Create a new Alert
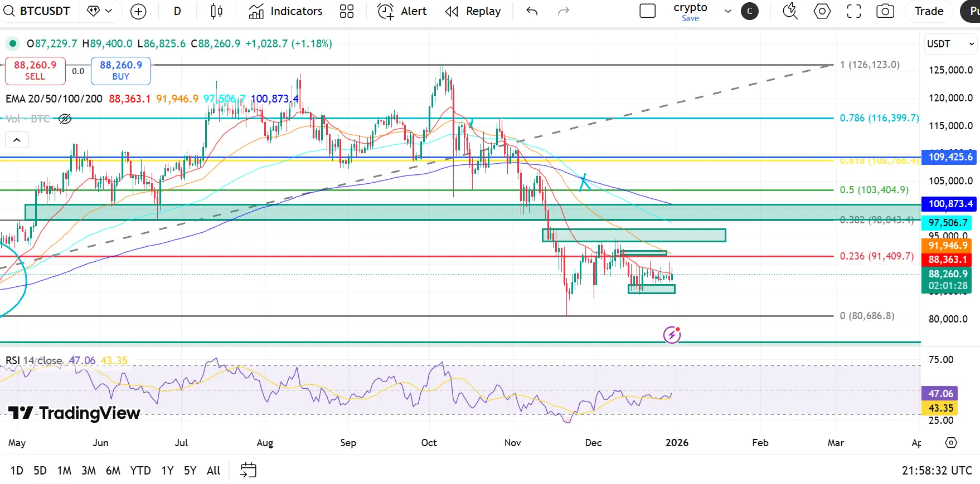The image size is (980, 484). coord(402,11)
